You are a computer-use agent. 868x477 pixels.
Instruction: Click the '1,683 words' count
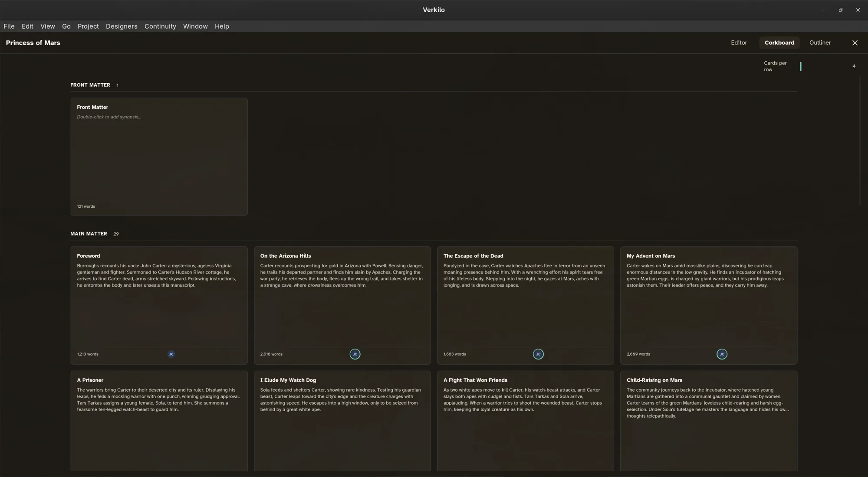click(454, 354)
